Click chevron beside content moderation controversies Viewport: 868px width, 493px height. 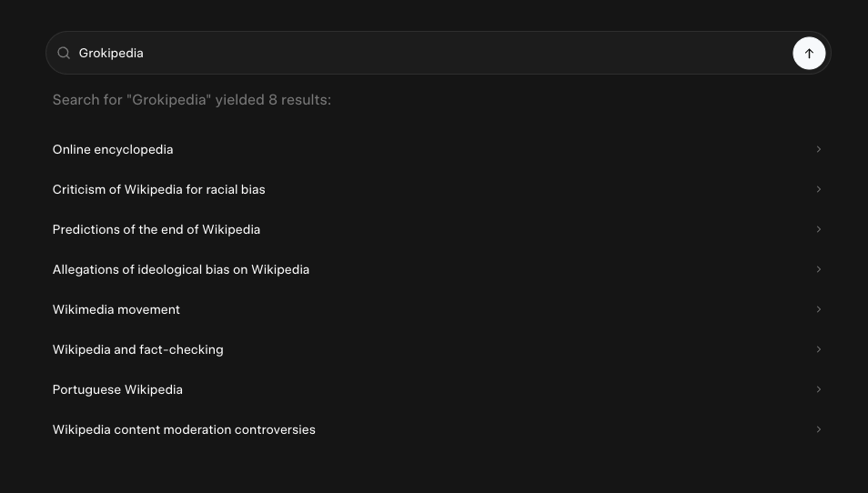click(x=819, y=429)
